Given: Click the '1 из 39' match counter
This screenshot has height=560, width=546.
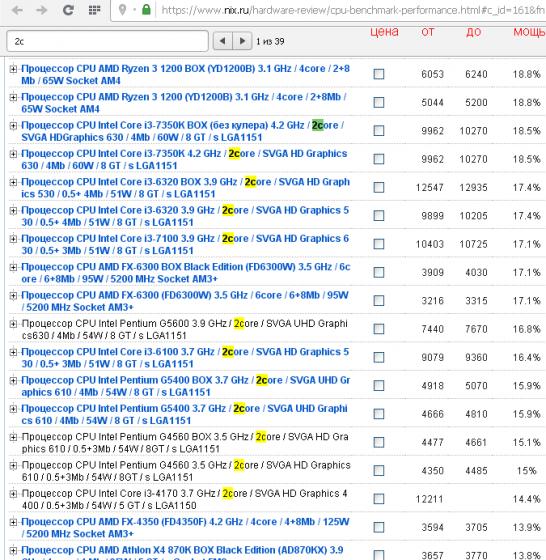Looking at the screenshot, I should (270, 41).
